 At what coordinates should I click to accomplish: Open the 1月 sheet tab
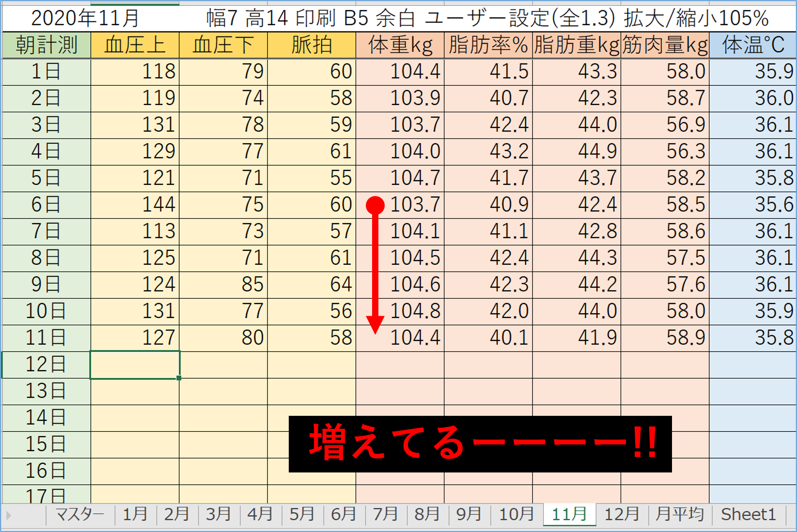click(x=135, y=515)
